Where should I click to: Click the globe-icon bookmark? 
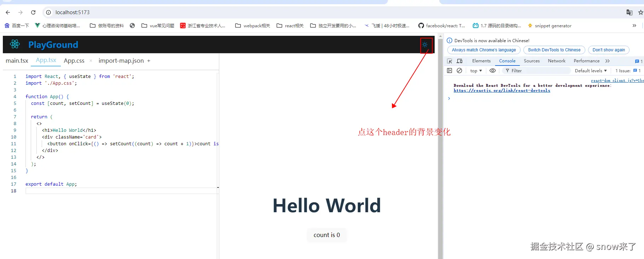coord(132,26)
